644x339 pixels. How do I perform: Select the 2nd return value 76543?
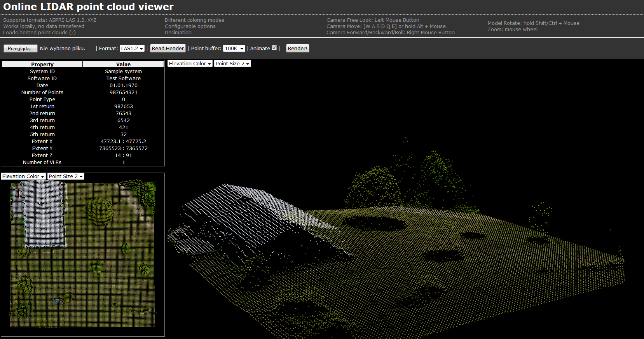click(123, 114)
